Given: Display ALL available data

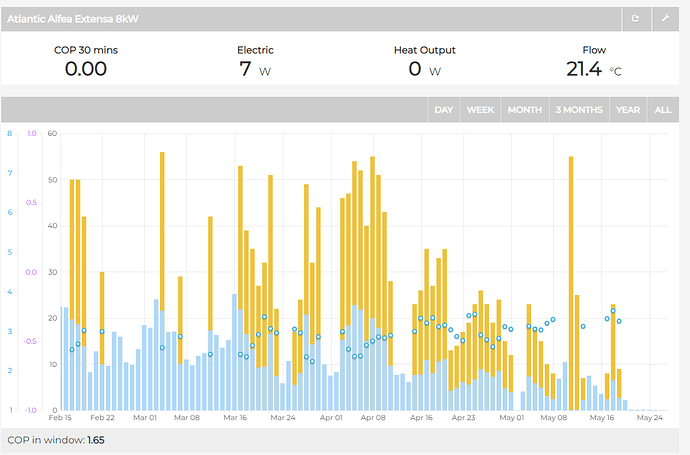Looking at the screenshot, I should coord(663,110).
